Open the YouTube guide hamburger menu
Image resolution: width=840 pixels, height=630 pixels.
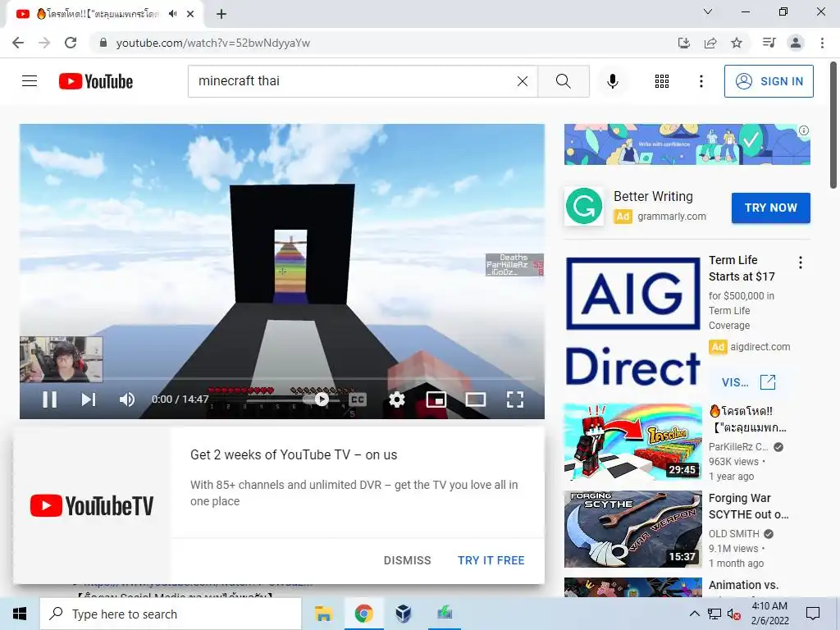30,81
